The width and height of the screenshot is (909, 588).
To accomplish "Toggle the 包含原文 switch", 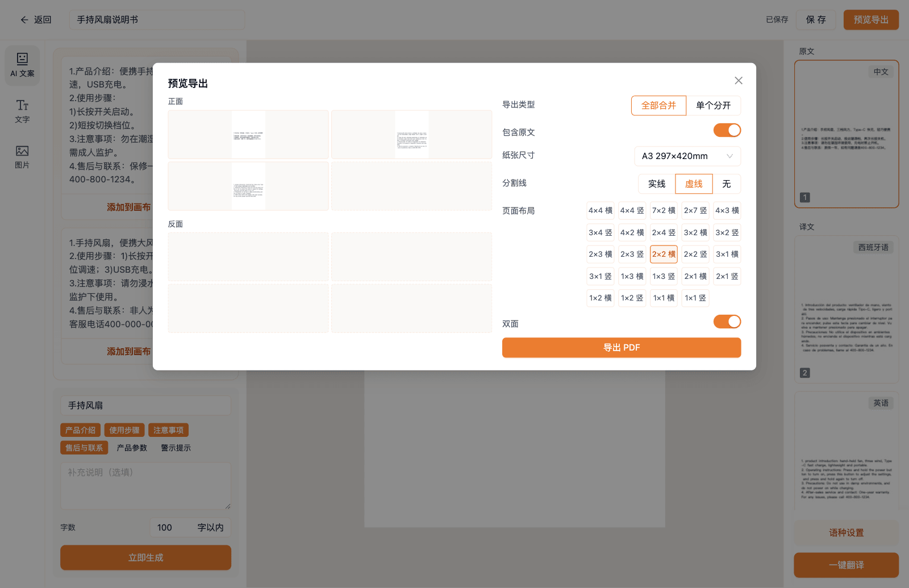I will (727, 130).
